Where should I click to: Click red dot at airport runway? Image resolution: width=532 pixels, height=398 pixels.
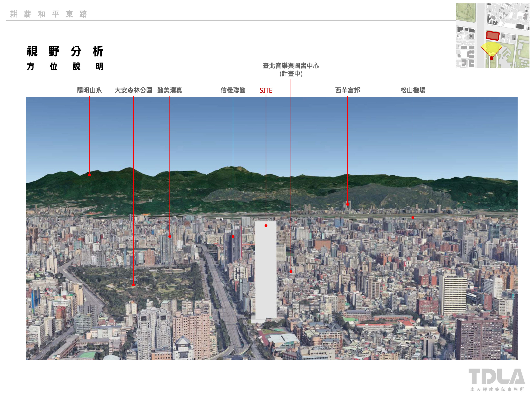point(413,218)
